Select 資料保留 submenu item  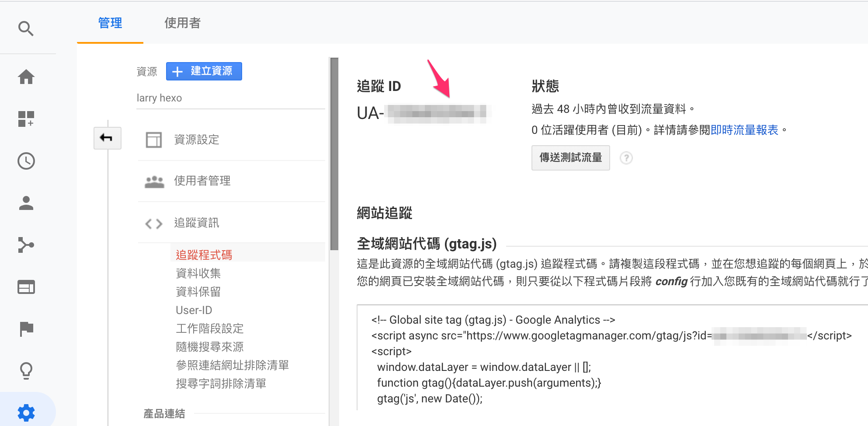click(x=198, y=292)
